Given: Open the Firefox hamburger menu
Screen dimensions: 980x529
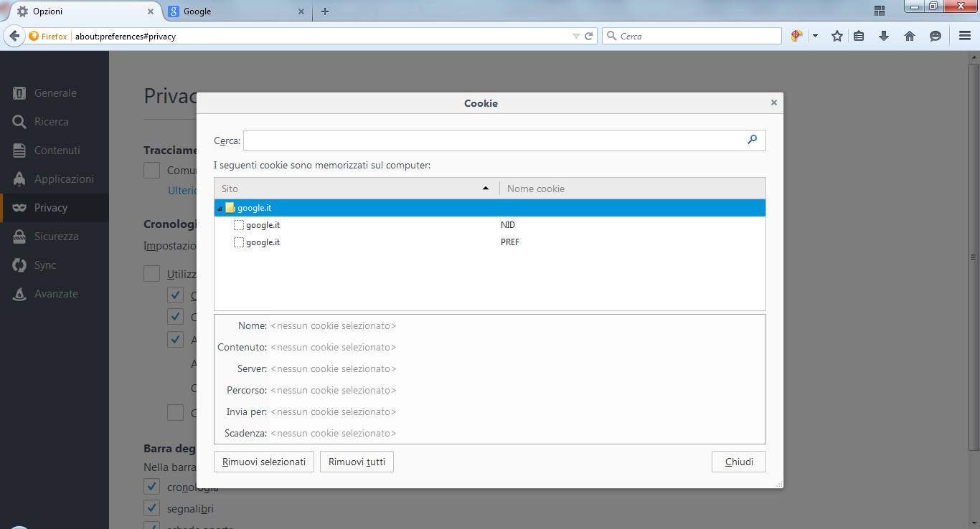Looking at the screenshot, I should [964, 35].
